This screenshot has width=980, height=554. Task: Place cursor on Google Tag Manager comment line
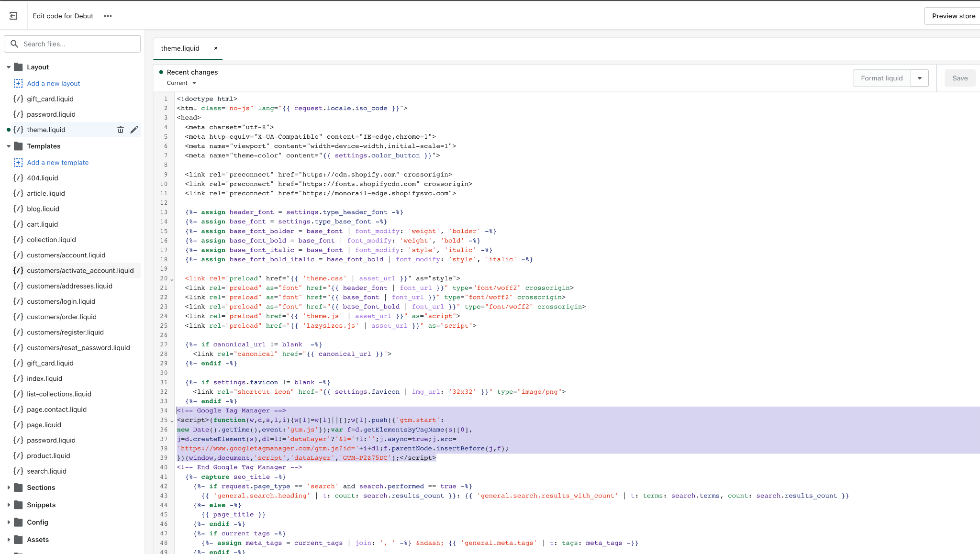tap(231, 410)
